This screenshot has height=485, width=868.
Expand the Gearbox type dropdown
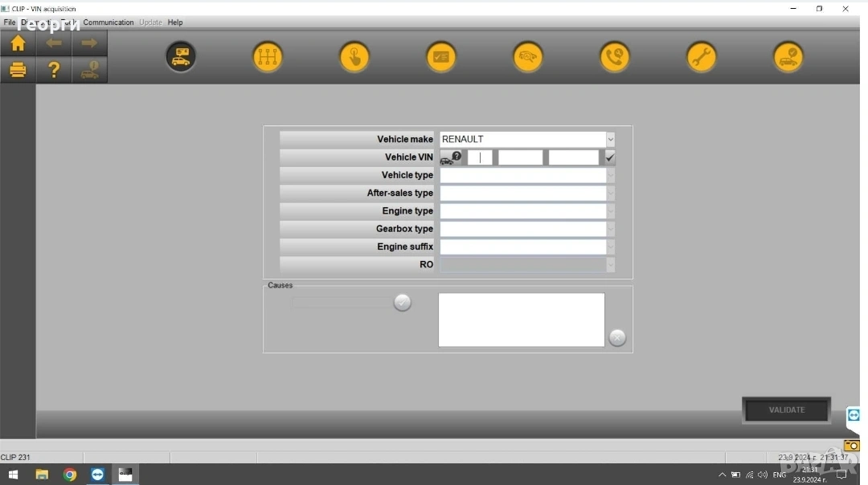(610, 229)
